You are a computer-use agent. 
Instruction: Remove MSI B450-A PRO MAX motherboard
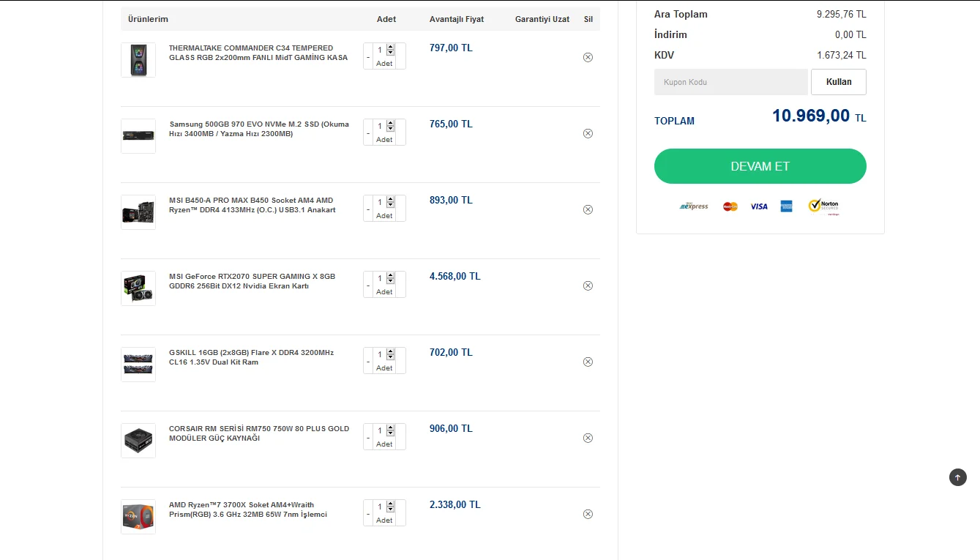tap(588, 209)
